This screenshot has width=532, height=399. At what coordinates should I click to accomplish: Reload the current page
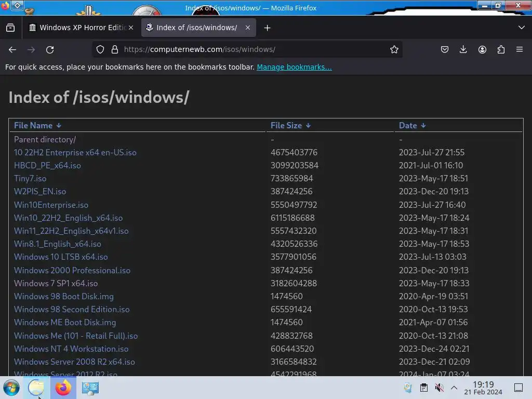50,49
